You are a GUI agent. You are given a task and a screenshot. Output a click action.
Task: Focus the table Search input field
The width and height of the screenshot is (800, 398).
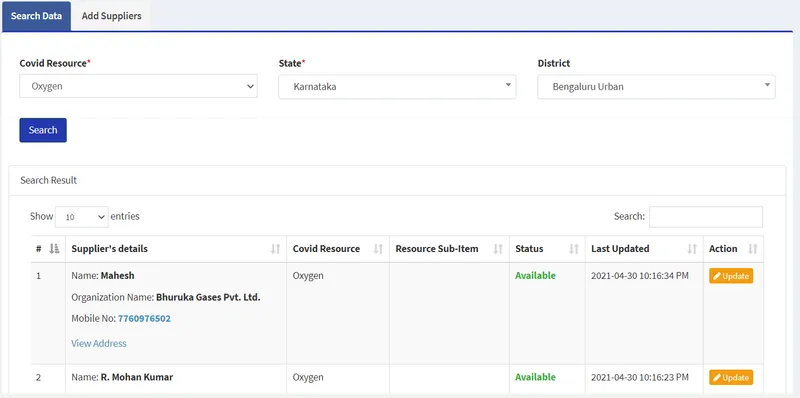(x=706, y=217)
